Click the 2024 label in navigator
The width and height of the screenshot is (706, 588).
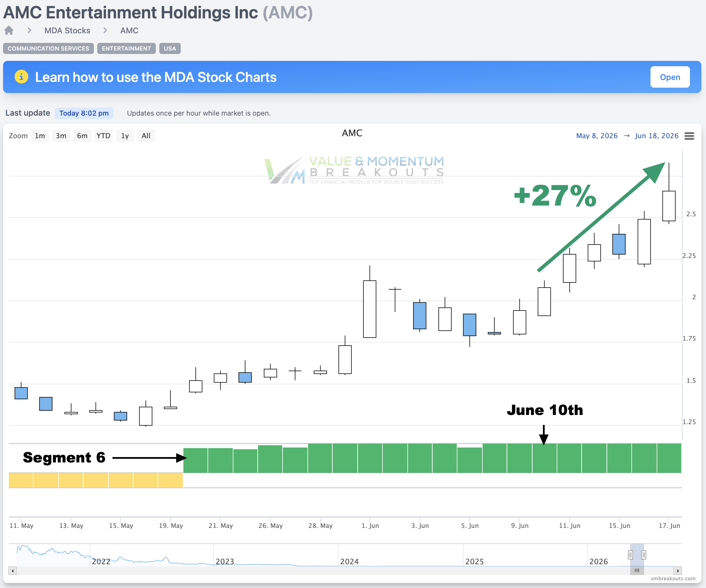(349, 562)
